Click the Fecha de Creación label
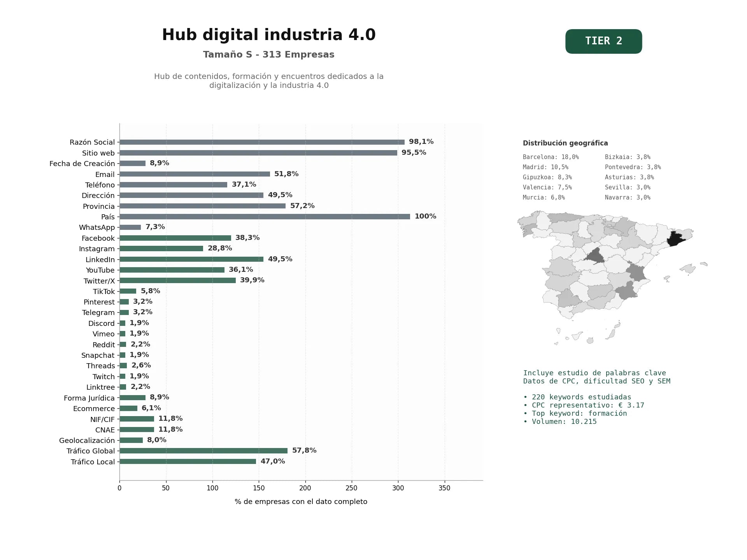This screenshot has width=747, height=560. point(82,164)
